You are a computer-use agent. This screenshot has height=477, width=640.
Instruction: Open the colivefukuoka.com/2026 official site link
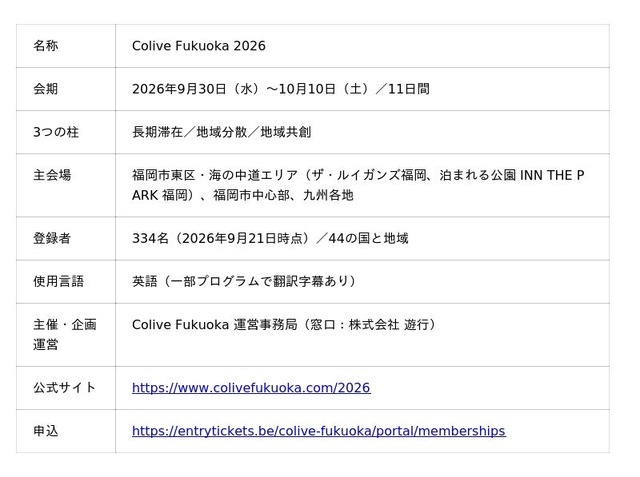coord(251,388)
